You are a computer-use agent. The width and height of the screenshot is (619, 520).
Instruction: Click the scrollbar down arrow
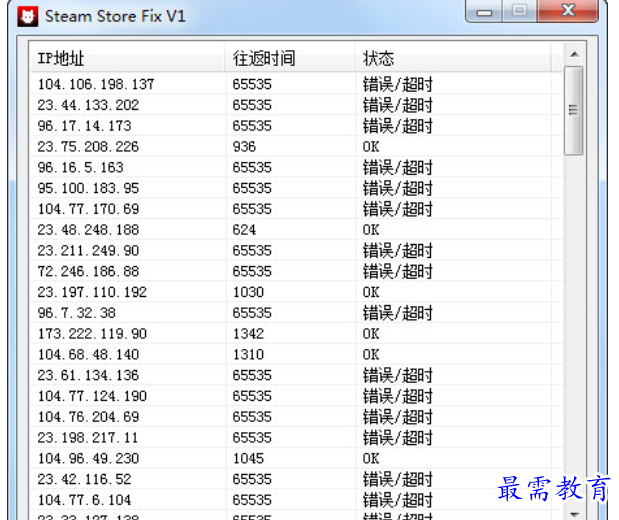[x=574, y=513]
